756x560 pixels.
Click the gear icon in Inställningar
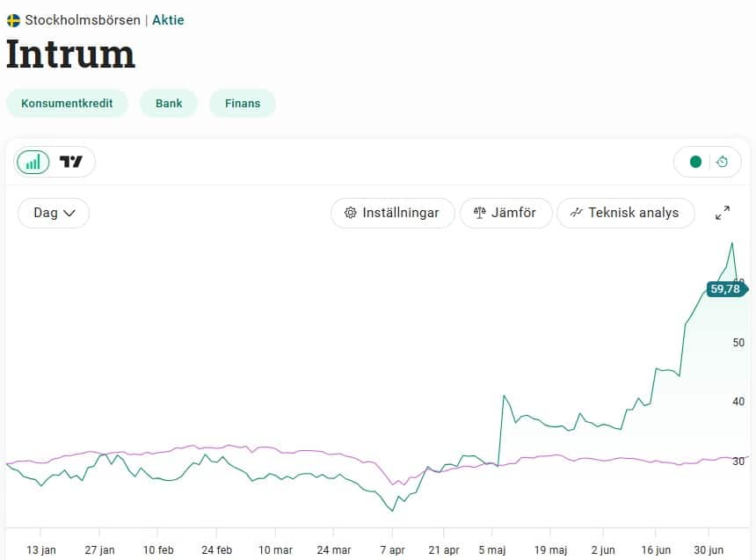click(x=351, y=213)
